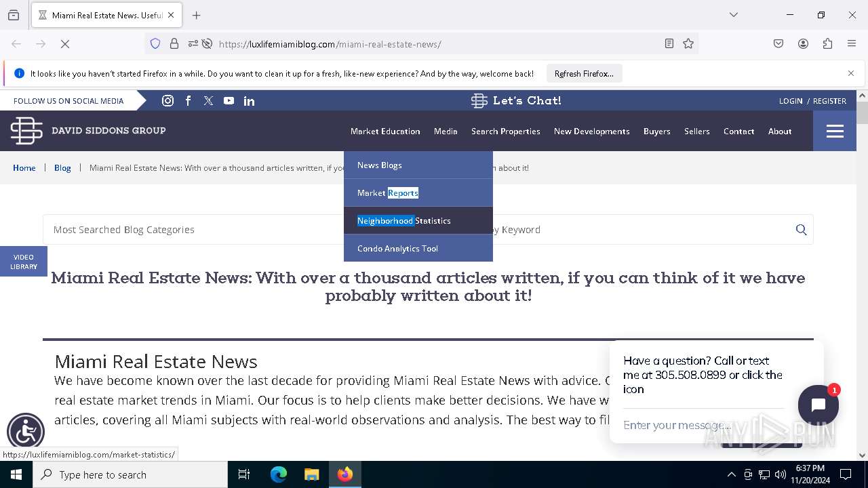Image resolution: width=868 pixels, height=488 pixels.
Task: Open the list all tabs dropdown
Action: coord(733,15)
